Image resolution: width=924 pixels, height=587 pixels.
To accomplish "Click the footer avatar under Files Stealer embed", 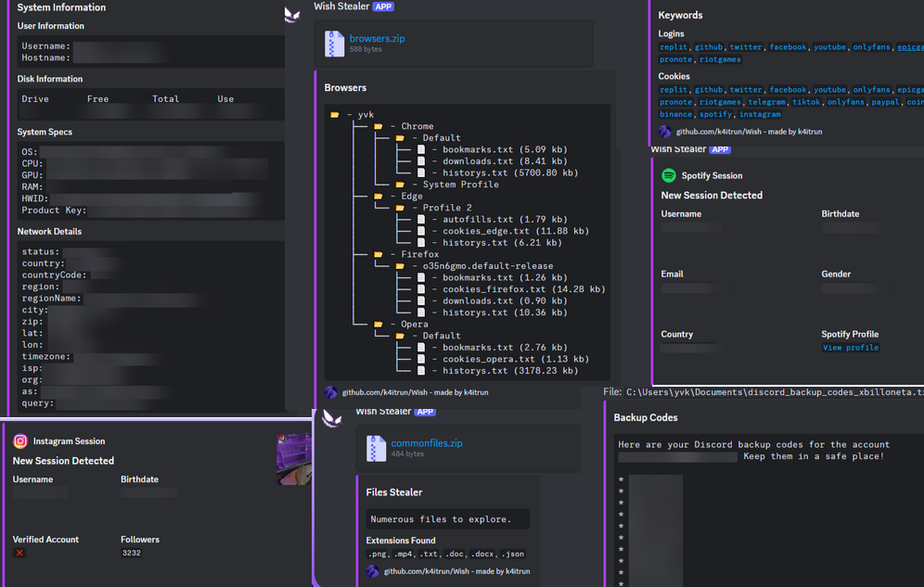I will click(372, 571).
